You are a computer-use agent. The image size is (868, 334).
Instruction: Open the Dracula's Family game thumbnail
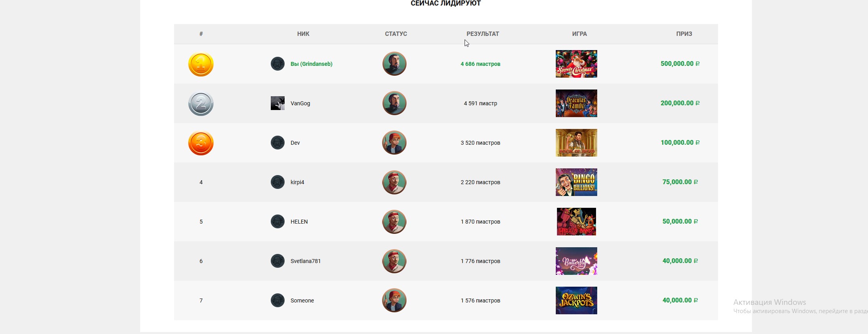click(x=576, y=103)
